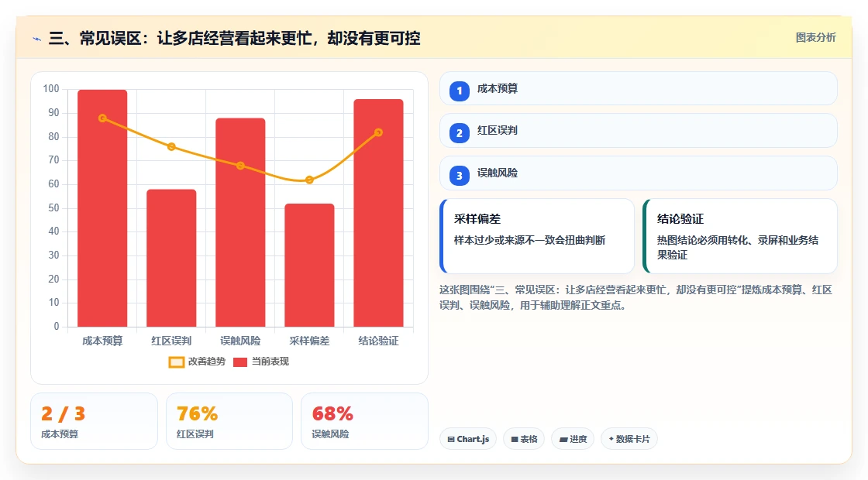Click the small lightning icon before the title
This screenshot has height=480, width=868.
(37, 39)
